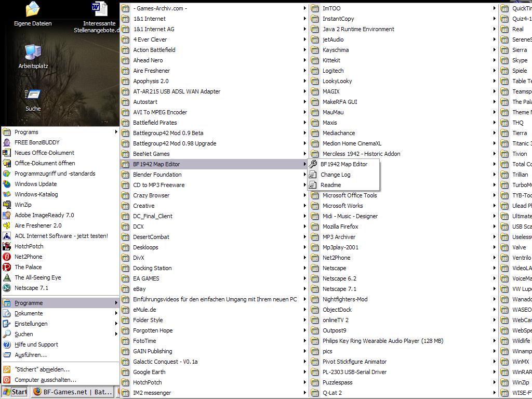Expand the Mozilla Firefox submenu arrow
Screen dimensions: 532x399
click(495, 227)
